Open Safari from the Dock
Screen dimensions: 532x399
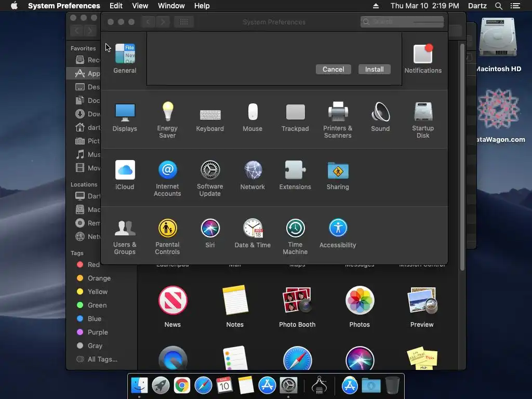click(203, 385)
